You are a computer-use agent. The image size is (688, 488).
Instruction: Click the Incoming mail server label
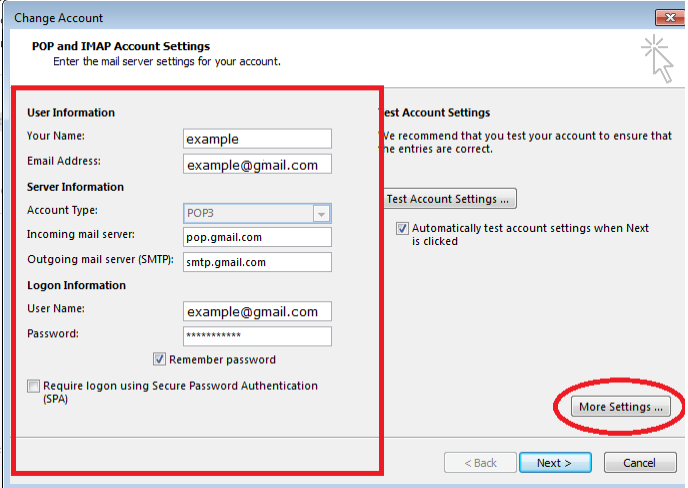coord(81,234)
